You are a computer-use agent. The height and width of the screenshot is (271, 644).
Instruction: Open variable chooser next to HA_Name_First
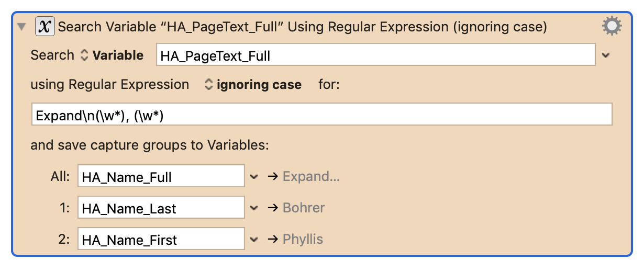[x=254, y=240]
